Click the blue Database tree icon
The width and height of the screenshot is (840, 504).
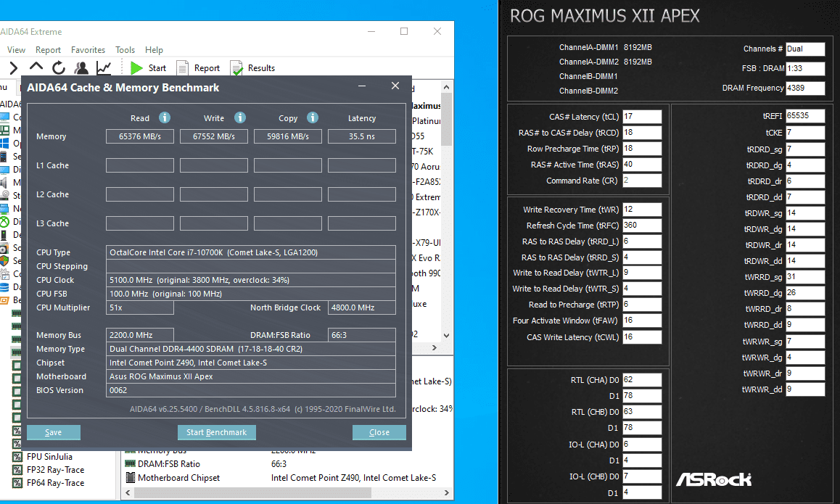coord(4,286)
